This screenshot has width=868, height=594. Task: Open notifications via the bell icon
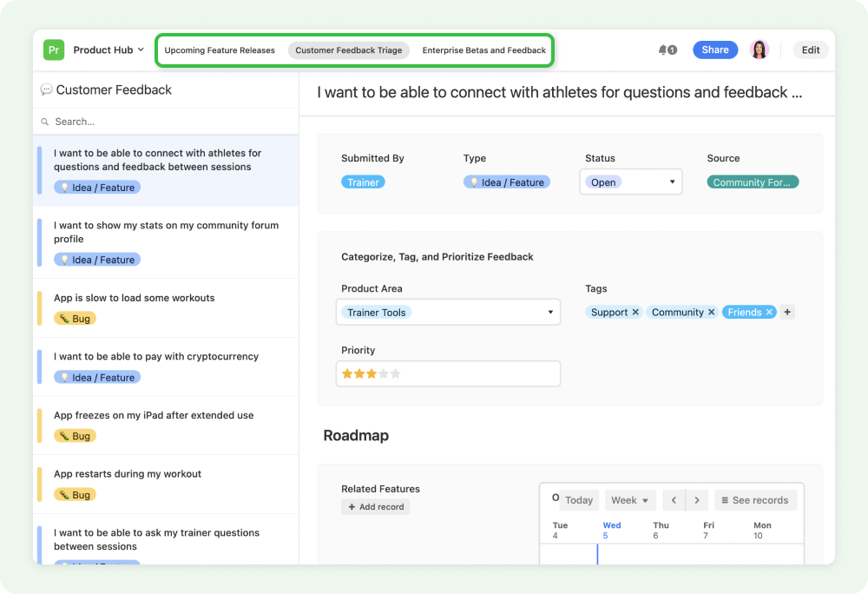point(663,49)
